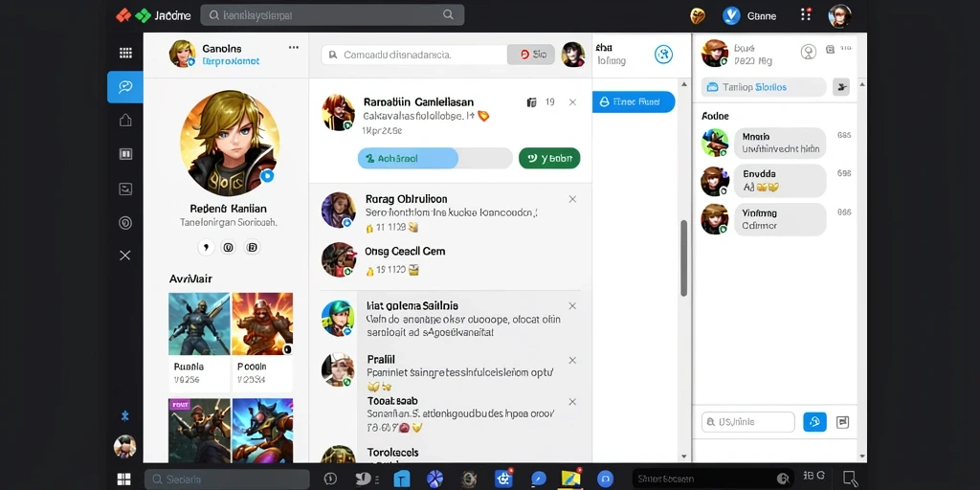Select the X icon in left sidebar
The width and height of the screenshot is (980, 490).
pyautogui.click(x=125, y=255)
